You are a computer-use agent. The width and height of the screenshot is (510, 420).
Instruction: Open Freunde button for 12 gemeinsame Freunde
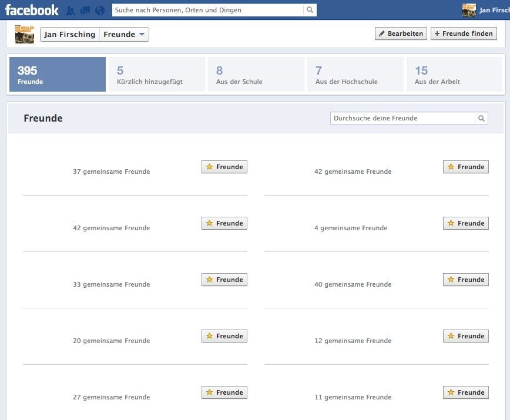tap(466, 336)
